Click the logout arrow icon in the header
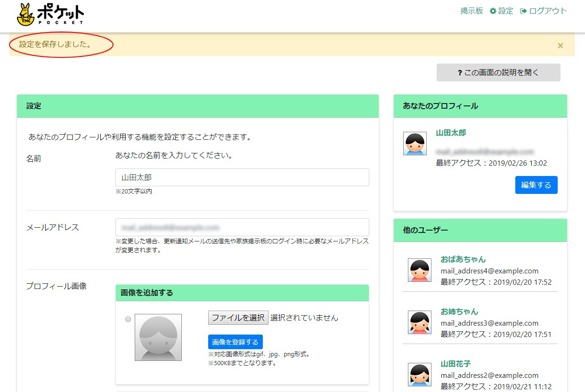This screenshot has height=392, width=585. click(524, 10)
